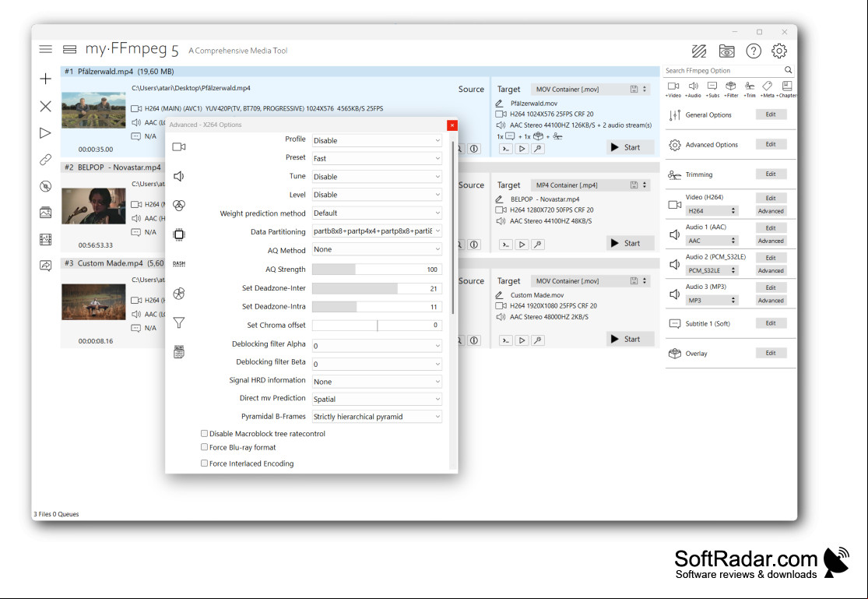Select the Pfälzerwald.mp4 video thumbnail
This screenshot has height=599, width=868.
93,110
